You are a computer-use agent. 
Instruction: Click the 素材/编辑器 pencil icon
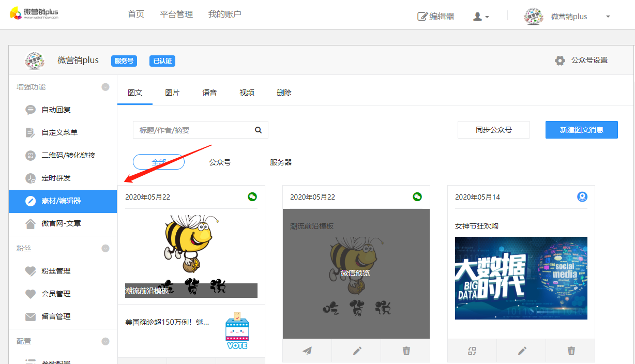(x=31, y=201)
